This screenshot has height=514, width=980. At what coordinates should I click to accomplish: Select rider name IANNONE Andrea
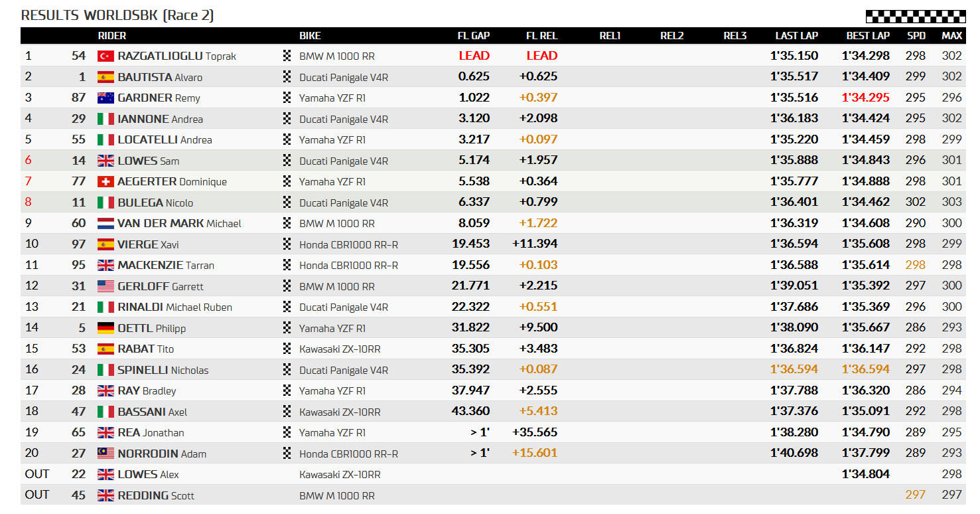pos(160,119)
